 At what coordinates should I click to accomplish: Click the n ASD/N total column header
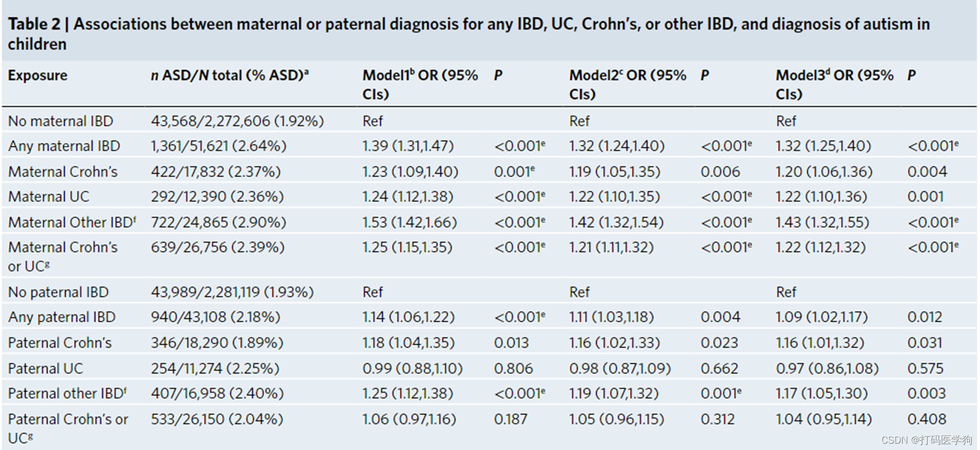[229, 76]
